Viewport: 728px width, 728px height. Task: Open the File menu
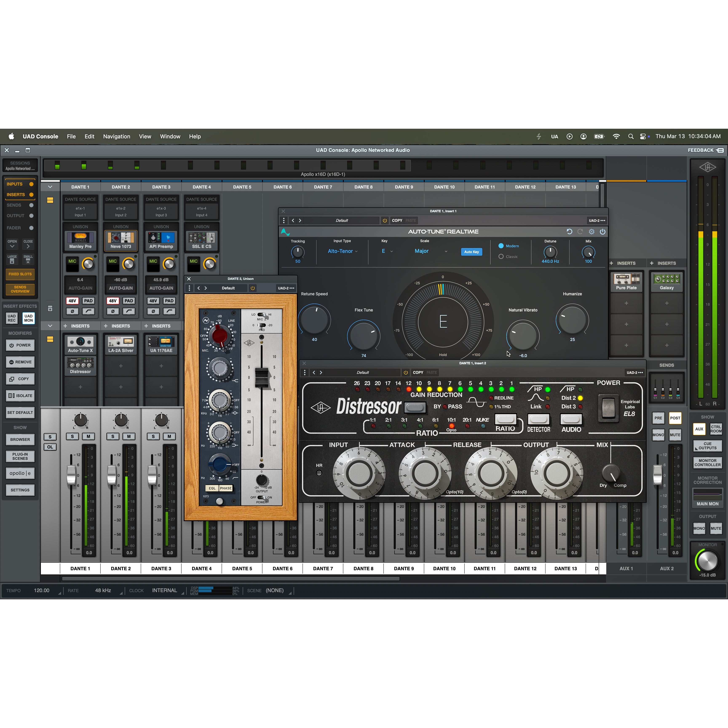pos(71,136)
